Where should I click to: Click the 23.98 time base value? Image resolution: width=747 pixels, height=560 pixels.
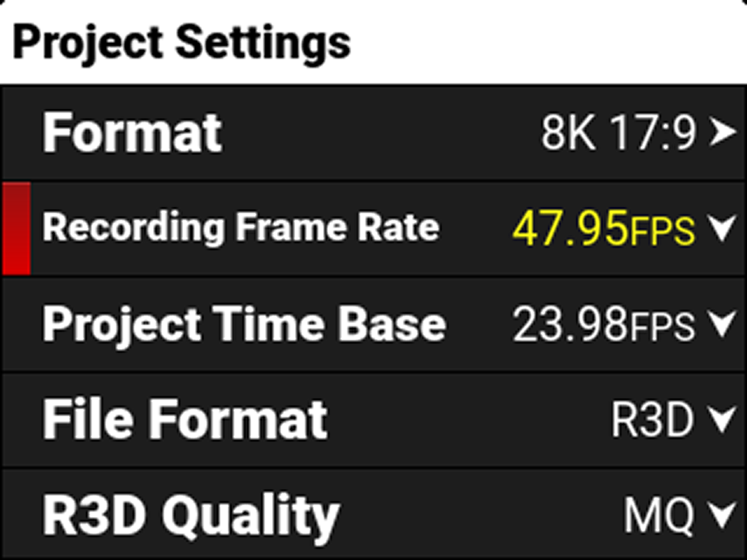pos(570,325)
